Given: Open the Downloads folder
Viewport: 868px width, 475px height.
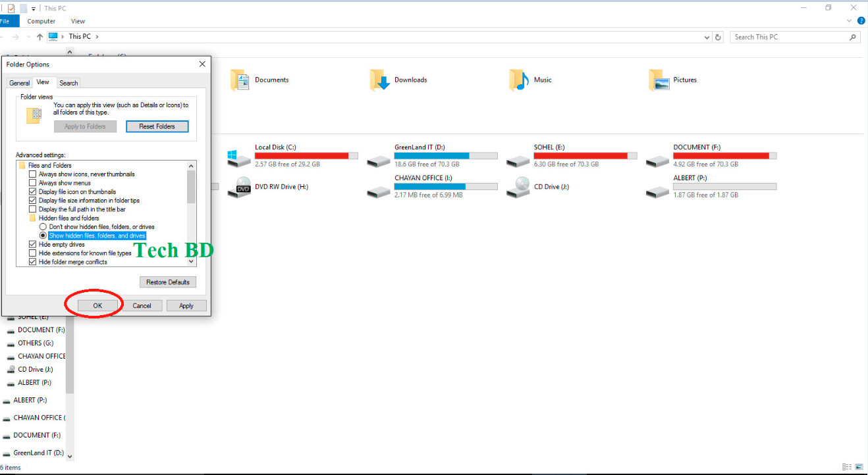Looking at the screenshot, I should (x=408, y=80).
